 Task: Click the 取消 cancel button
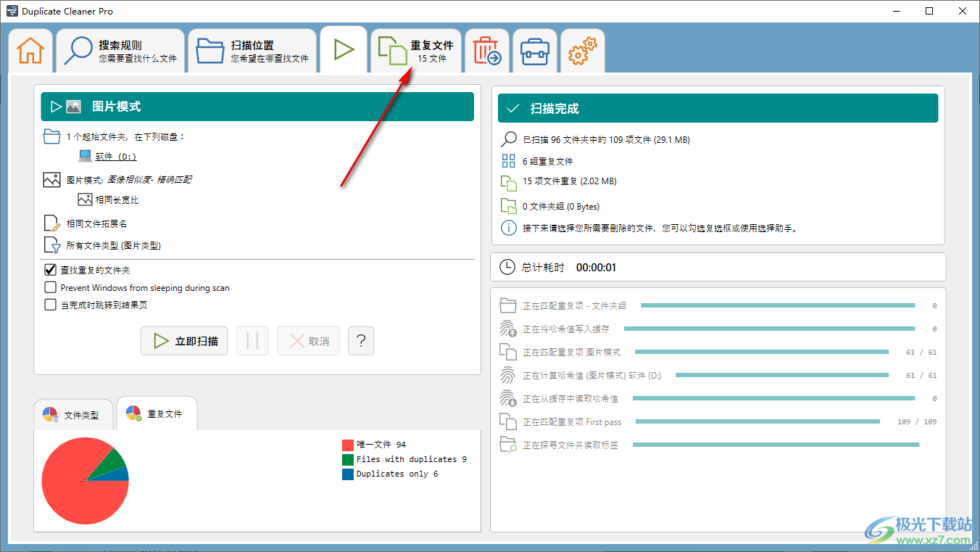tap(308, 341)
